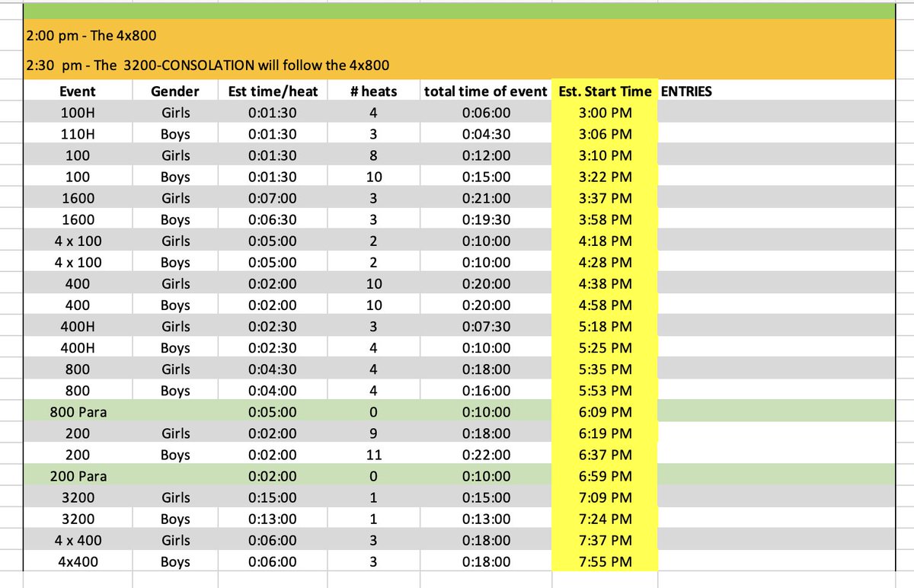Select the '3:22 PM' start time cell
The height and width of the screenshot is (588, 914).
[605, 177]
